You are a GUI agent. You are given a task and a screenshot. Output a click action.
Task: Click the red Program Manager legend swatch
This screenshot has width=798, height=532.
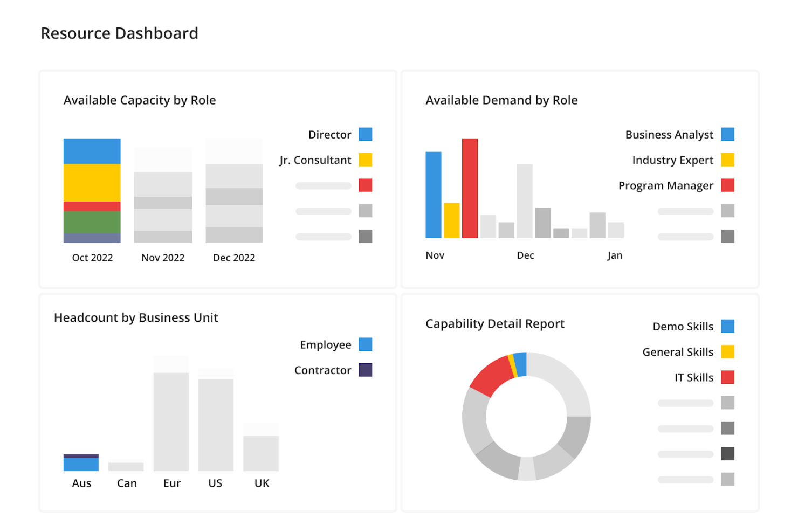[727, 185]
